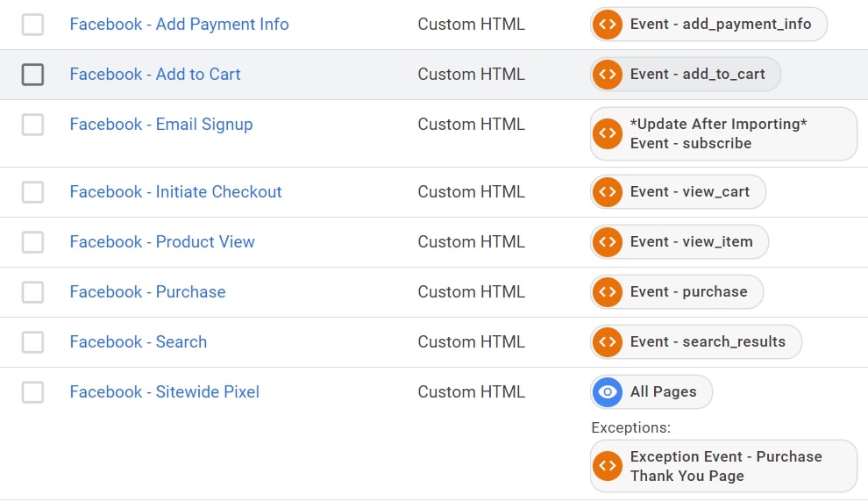
Task: Click Custom HTML type in Add Payment Info row
Action: [471, 25]
